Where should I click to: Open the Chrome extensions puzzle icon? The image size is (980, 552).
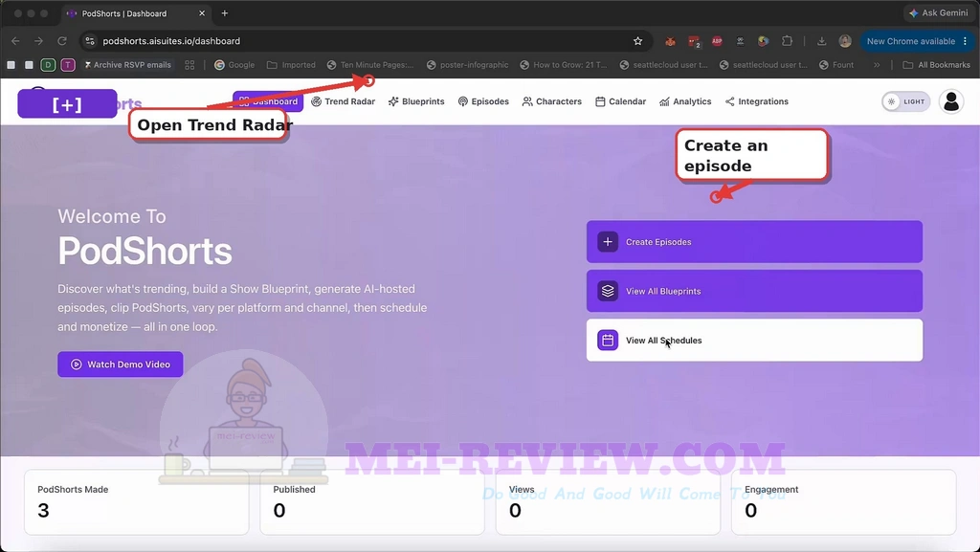point(787,41)
